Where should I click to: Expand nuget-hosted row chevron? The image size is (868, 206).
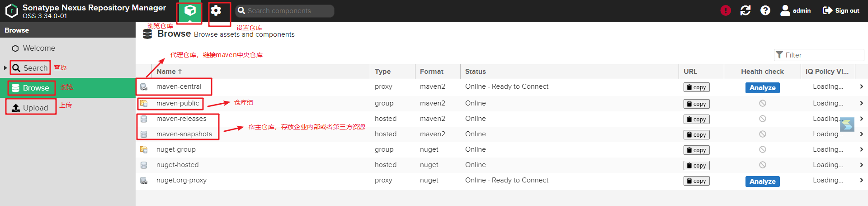(x=861, y=165)
